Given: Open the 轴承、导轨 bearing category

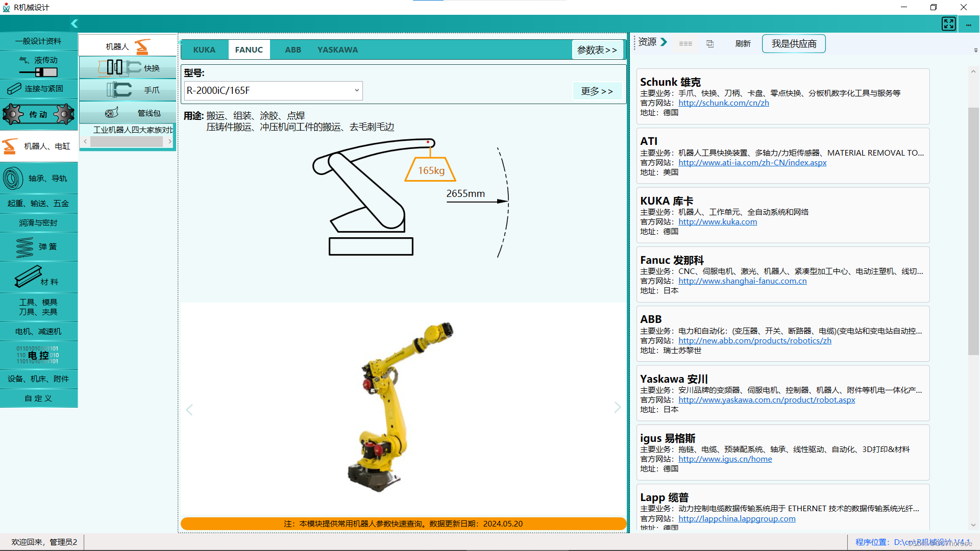Looking at the screenshot, I should pyautogui.click(x=39, y=179).
